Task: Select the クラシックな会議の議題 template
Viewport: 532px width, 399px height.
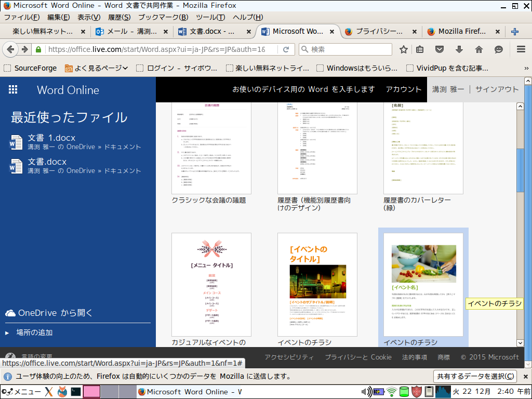Action: click(x=211, y=148)
